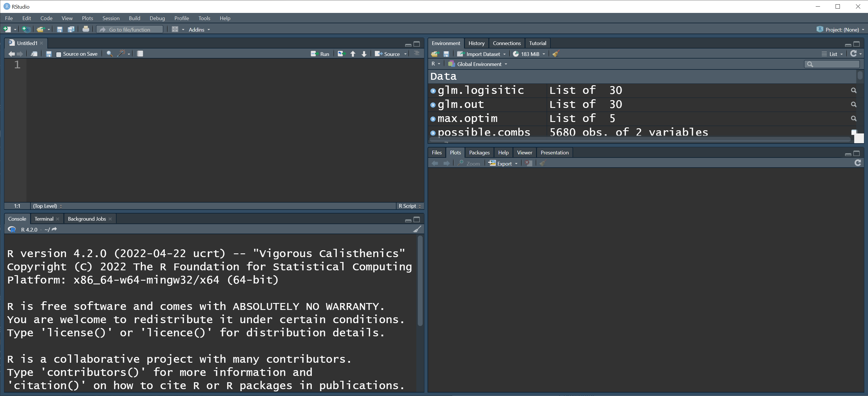Click the show in new window icon
Viewport: 868px width, 396px height.
tap(34, 54)
